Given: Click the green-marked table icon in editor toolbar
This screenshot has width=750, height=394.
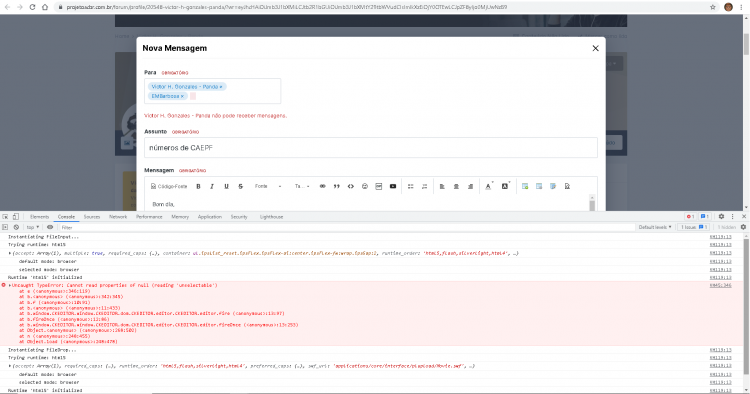Looking at the screenshot, I should [x=525, y=186].
